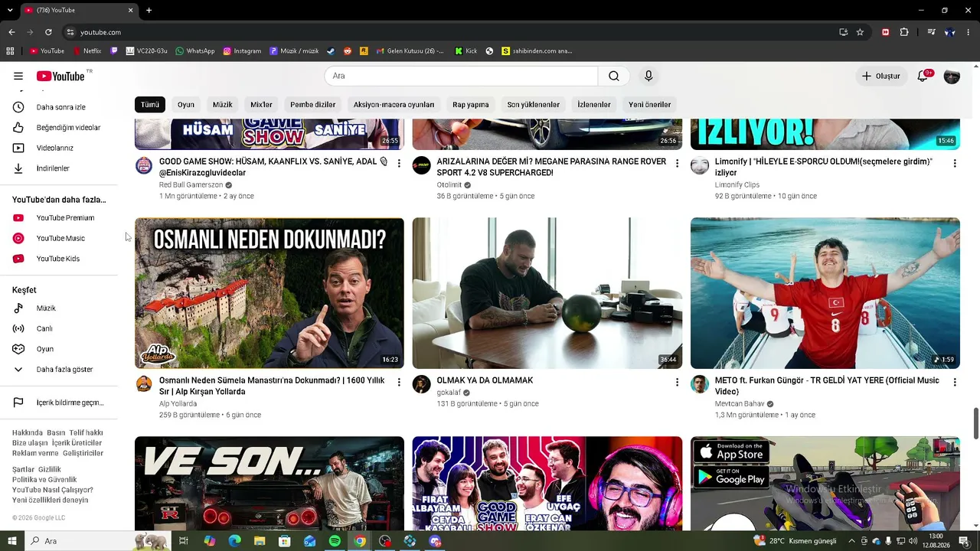
Task: Select the Aksiyon-macera oyunları chip
Action: (394, 105)
